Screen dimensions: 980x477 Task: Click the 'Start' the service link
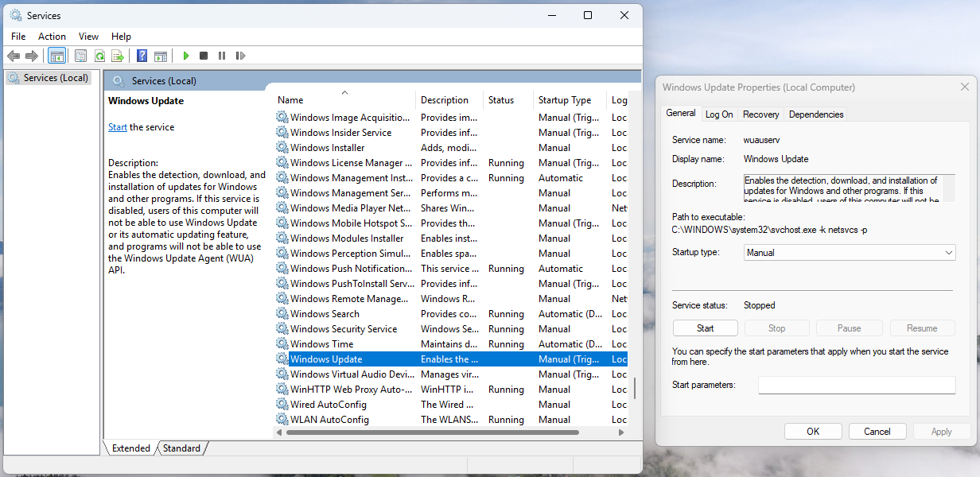(x=117, y=127)
